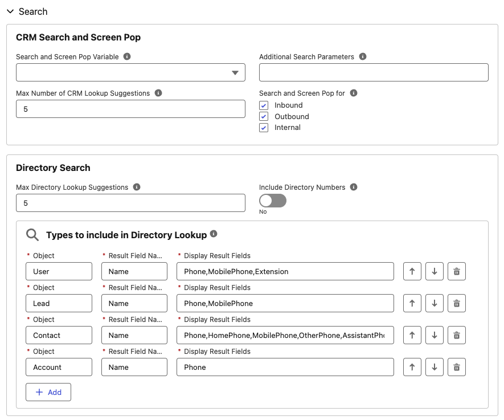The width and height of the screenshot is (504, 420).
Task: Click info icon for Search and Screen Pop for
Action: coord(354,93)
